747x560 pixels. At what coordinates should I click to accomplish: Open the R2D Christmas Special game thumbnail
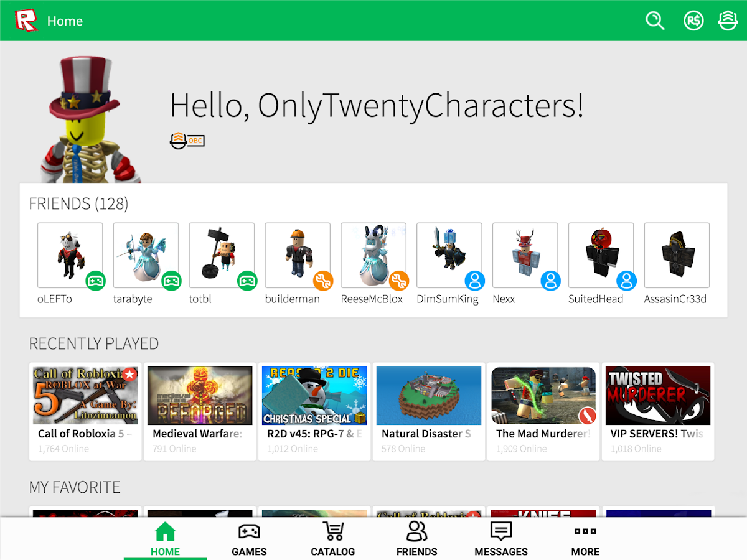click(x=314, y=395)
